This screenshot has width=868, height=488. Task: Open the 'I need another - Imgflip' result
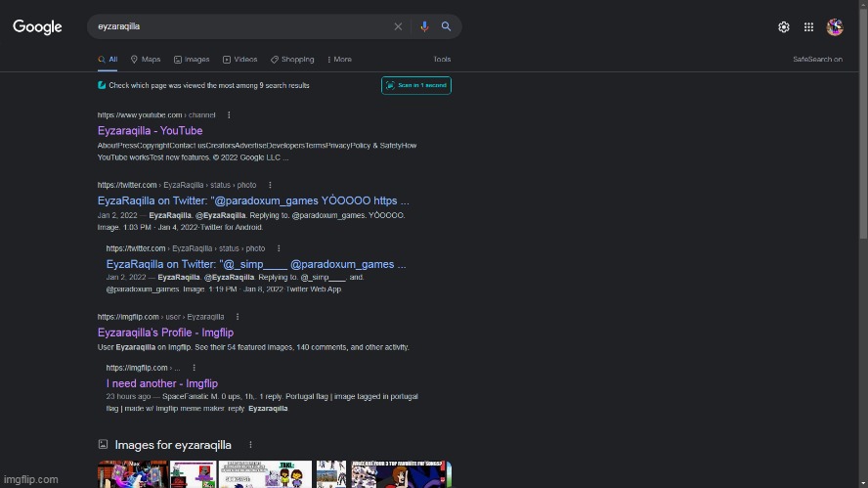161,383
